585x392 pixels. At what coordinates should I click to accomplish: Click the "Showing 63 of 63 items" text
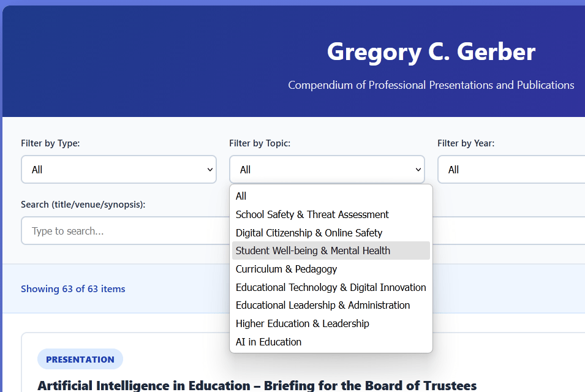pos(73,288)
